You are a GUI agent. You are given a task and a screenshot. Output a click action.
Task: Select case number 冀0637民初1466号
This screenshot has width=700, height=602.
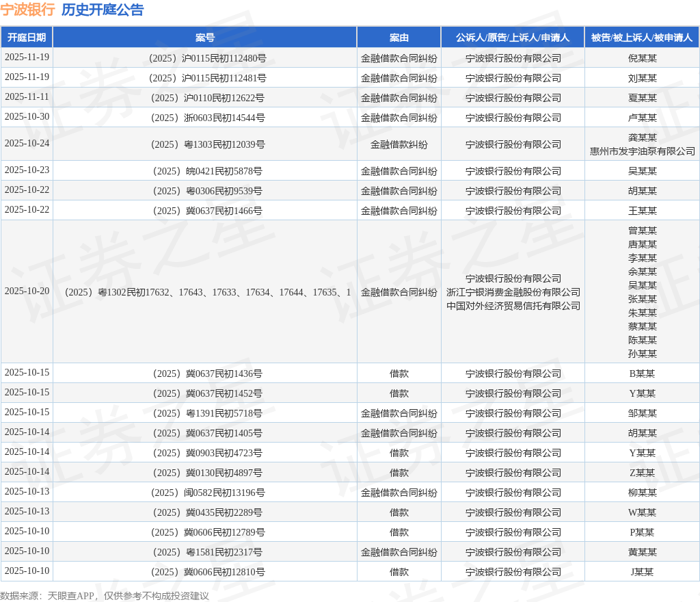[208, 211]
